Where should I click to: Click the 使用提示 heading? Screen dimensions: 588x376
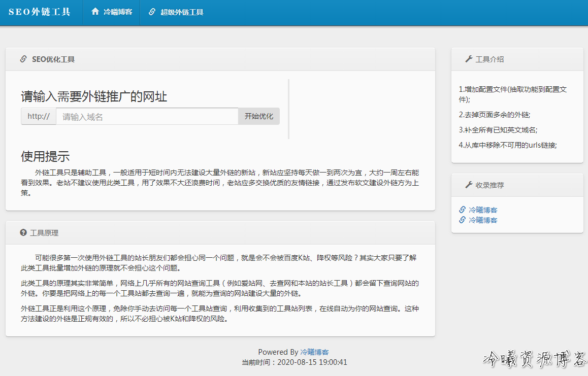45,156
